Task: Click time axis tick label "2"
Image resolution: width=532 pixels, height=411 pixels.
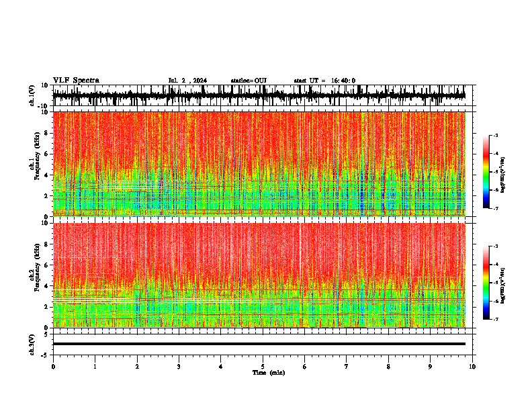Action: 137,367
